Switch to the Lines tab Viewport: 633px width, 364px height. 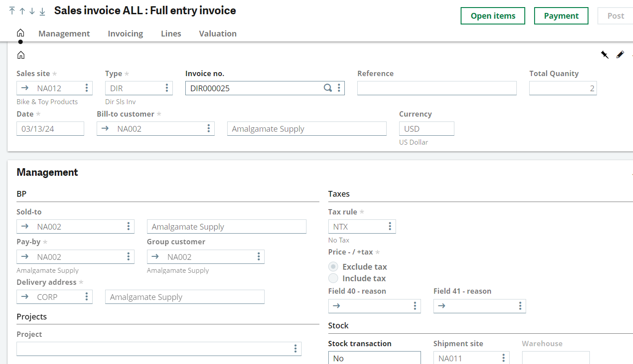click(171, 34)
